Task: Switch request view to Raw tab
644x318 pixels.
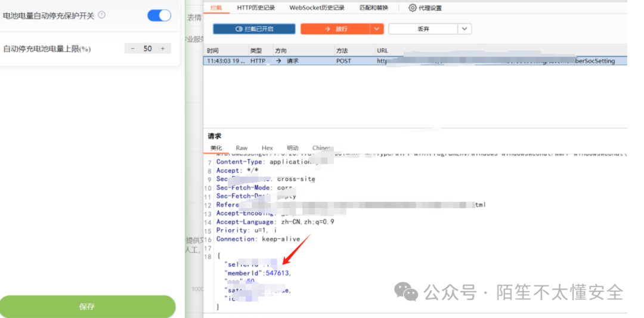Action: tap(241, 148)
